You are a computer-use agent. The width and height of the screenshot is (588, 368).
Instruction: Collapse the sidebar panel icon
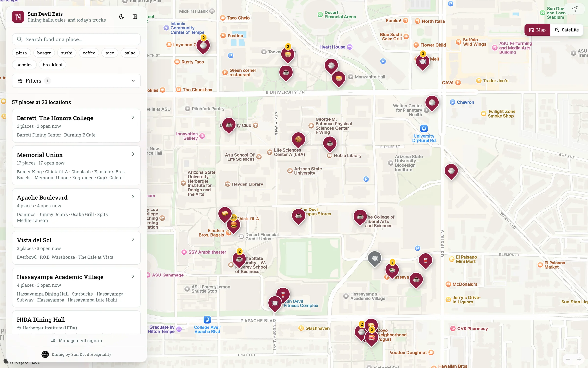pos(135,17)
